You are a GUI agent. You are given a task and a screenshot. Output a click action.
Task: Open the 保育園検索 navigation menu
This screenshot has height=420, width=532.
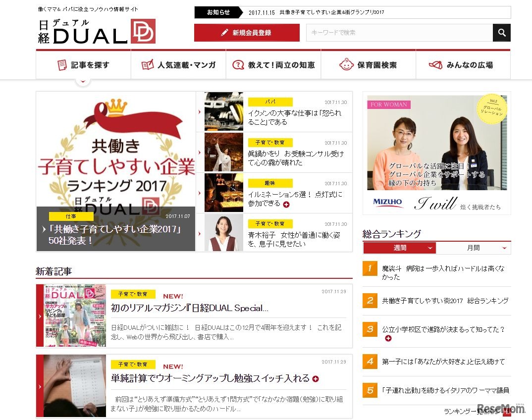tap(368, 64)
